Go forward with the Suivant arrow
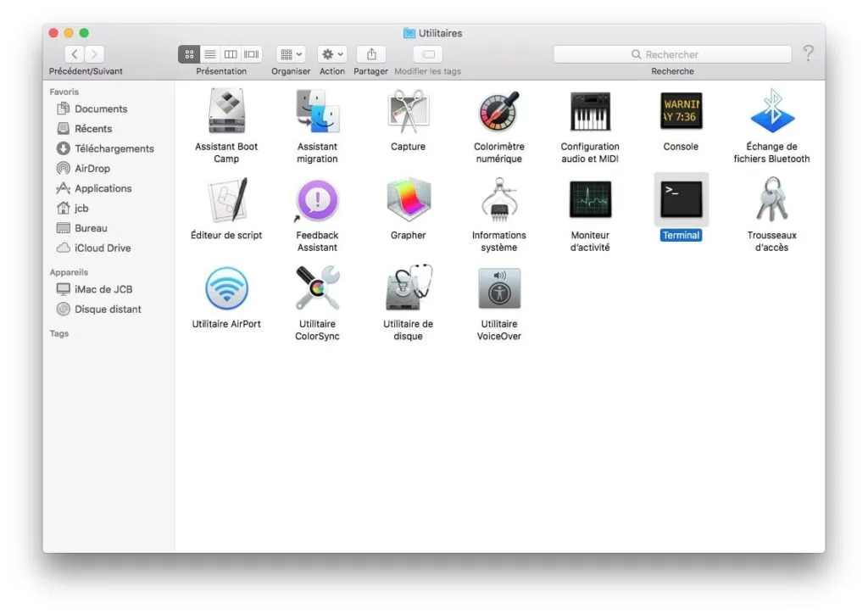Image resolution: width=868 pixels, height=614 pixels. click(x=95, y=54)
